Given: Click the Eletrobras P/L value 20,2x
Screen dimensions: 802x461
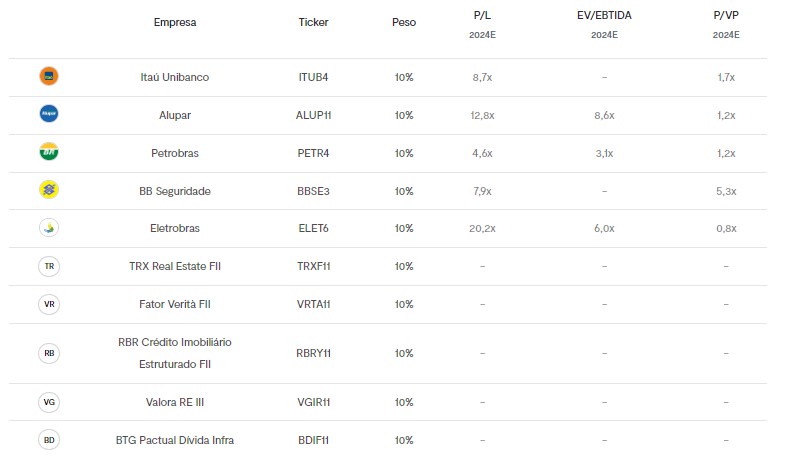Looking at the screenshot, I should pos(482,228).
